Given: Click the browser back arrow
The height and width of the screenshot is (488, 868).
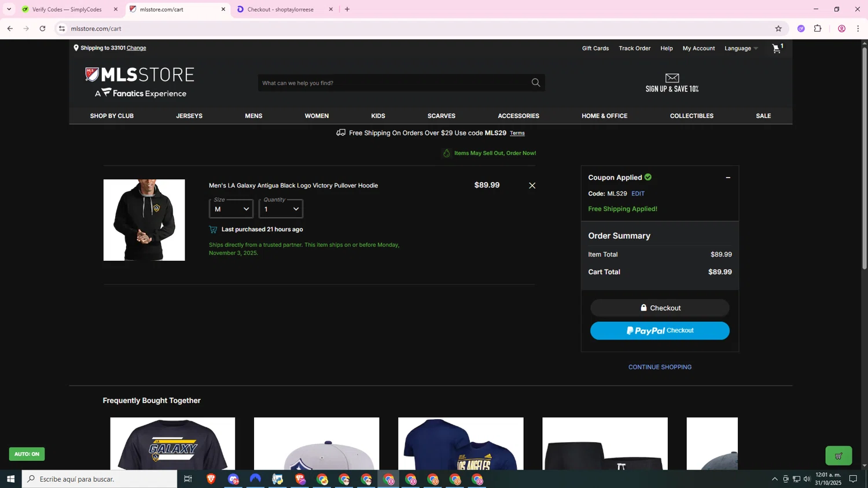Looking at the screenshot, I should click(x=10, y=28).
